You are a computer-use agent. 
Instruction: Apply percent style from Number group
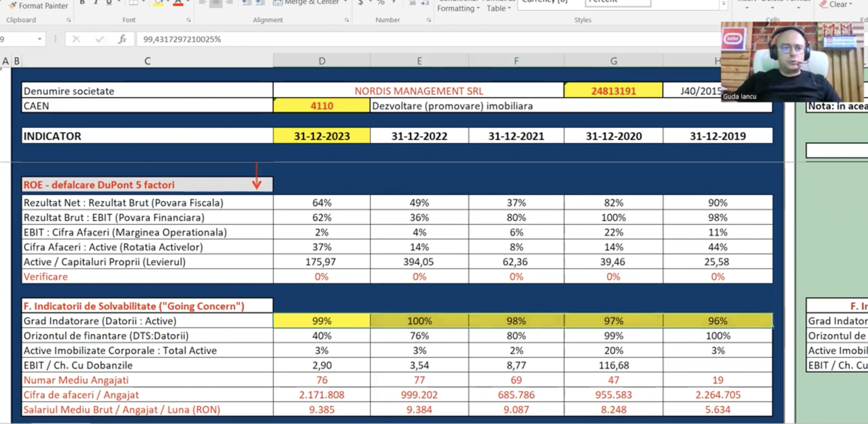coord(381,3)
